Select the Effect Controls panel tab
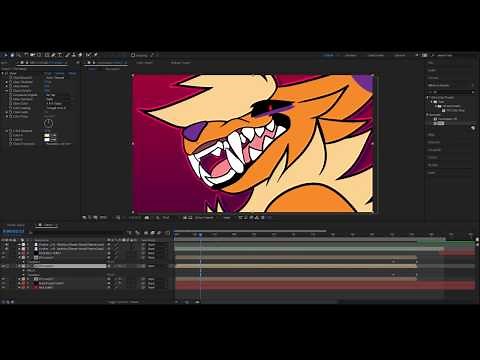The width and height of the screenshot is (480, 360). coord(43,62)
